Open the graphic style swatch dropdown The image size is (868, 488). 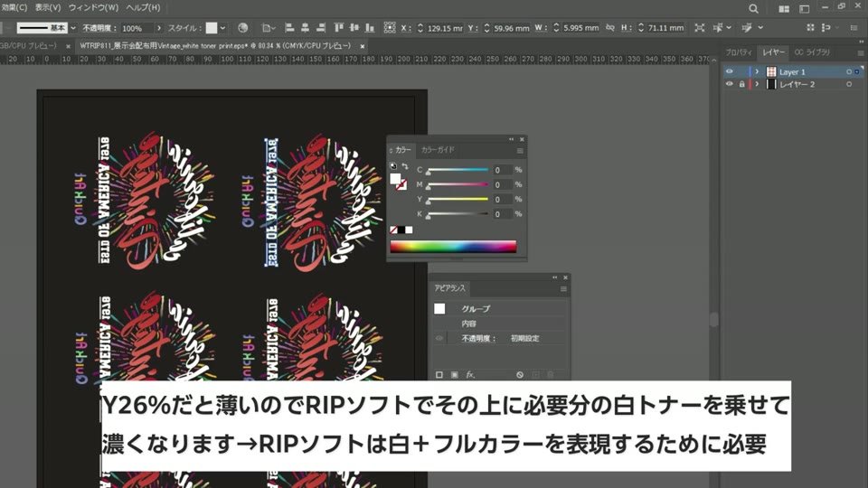coord(222,28)
